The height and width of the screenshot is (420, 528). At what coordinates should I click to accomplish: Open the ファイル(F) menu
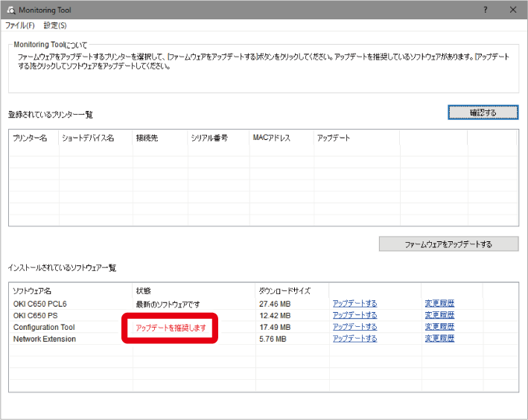(20, 25)
